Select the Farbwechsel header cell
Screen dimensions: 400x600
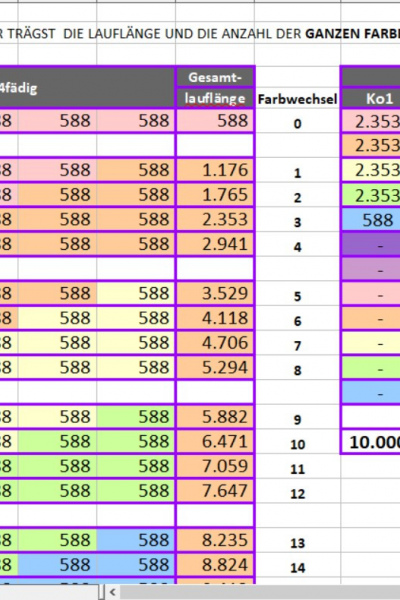(x=297, y=99)
